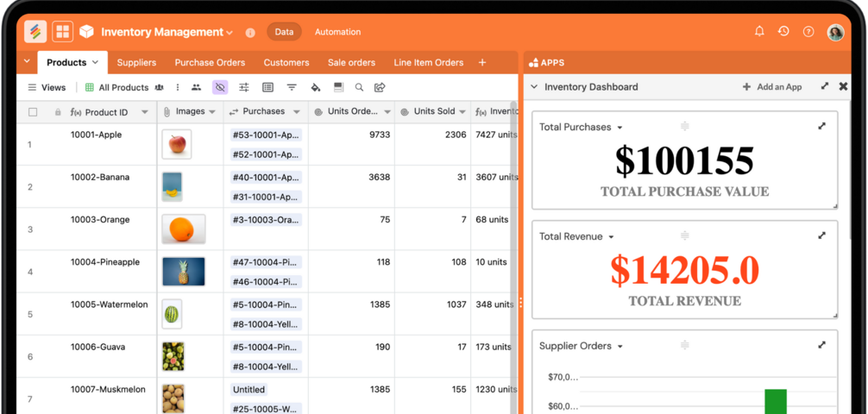Open the help question mark icon
This screenshot has height=414, width=868.
(x=808, y=32)
